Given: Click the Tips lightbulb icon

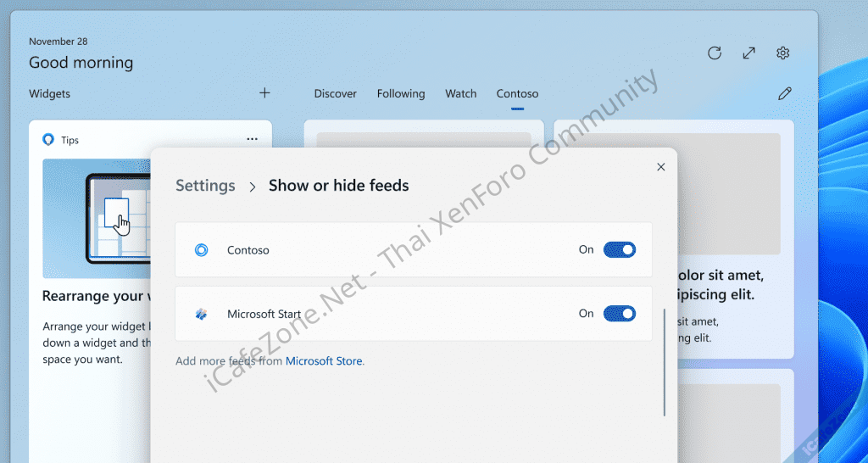Looking at the screenshot, I should click(x=48, y=140).
